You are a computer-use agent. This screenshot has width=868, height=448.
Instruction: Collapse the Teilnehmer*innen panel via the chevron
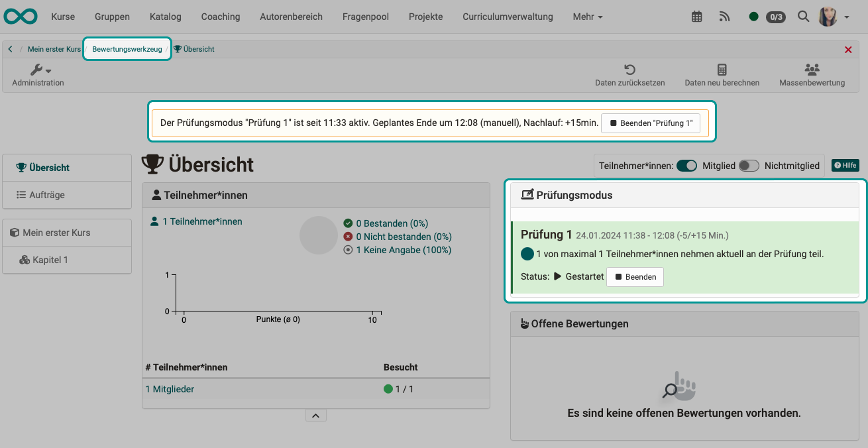tap(316, 415)
